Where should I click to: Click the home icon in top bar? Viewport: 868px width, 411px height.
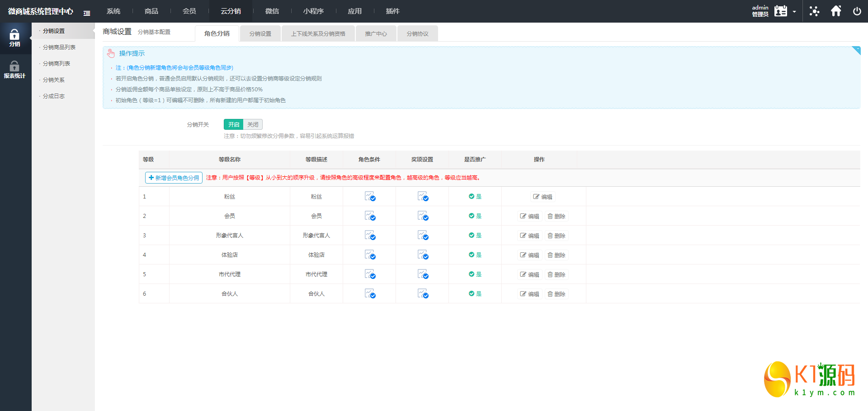coord(836,11)
